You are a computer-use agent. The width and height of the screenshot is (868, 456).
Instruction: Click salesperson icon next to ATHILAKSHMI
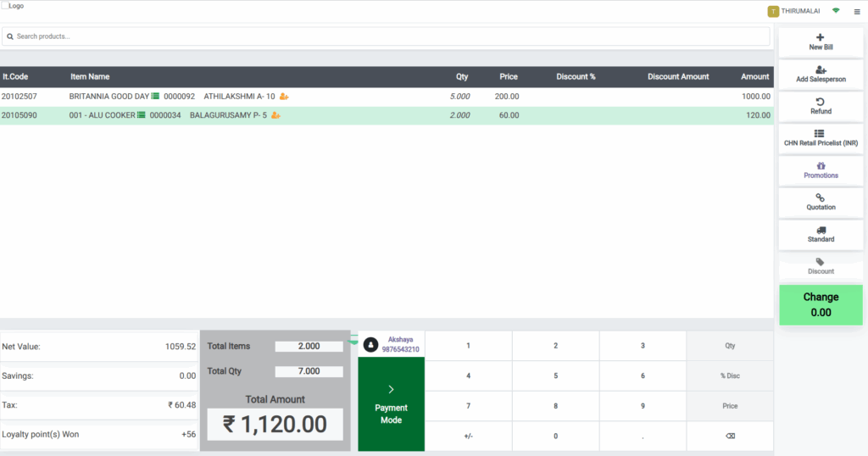click(x=284, y=97)
